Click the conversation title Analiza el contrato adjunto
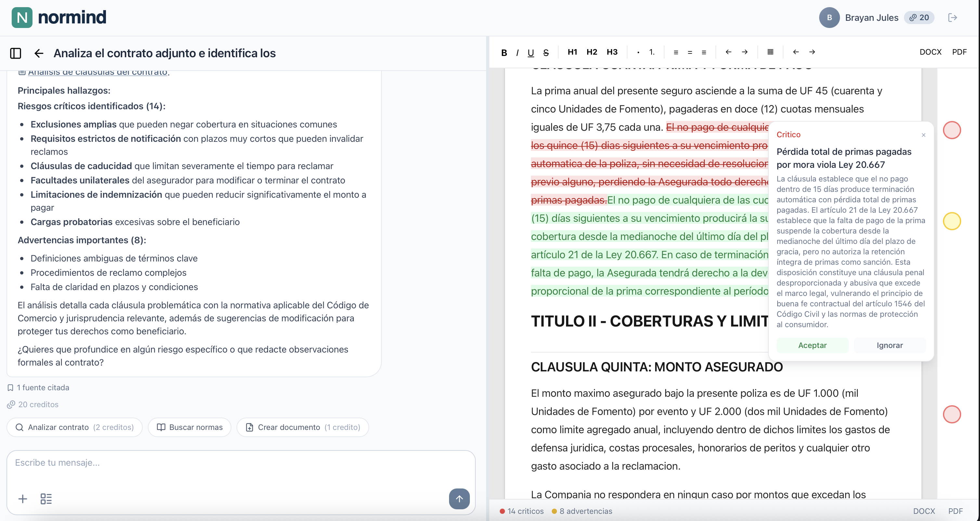This screenshot has height=521, width=980. (164, 53)
